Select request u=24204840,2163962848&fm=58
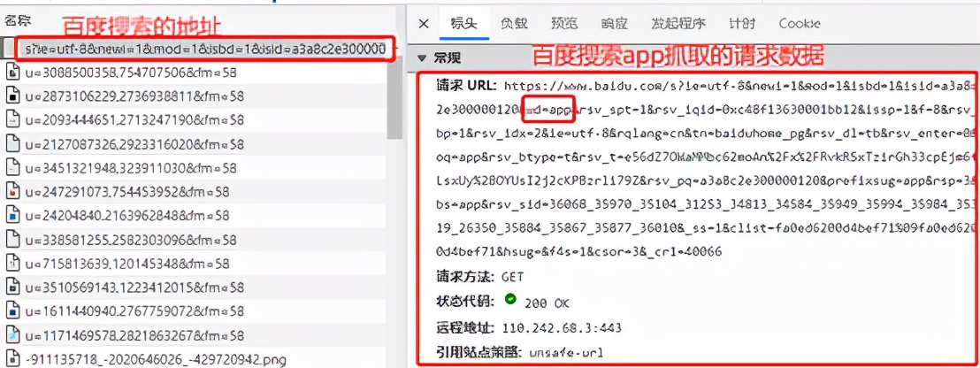Viewport: 980px width, 368px height. click(127, 216)
